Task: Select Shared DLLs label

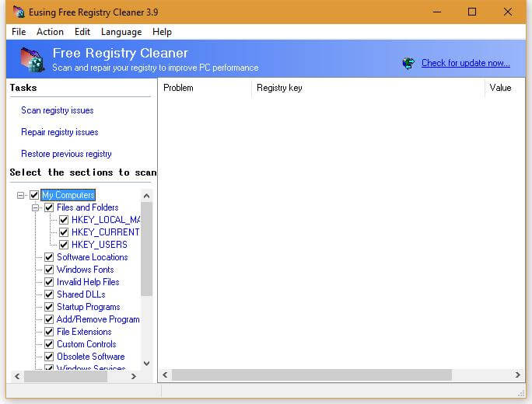Action: coord(81,294)
